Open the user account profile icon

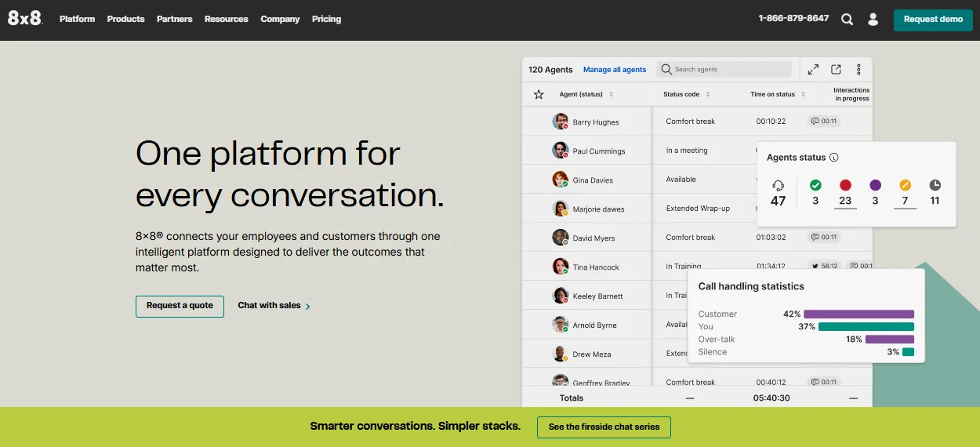click(873, 20)
